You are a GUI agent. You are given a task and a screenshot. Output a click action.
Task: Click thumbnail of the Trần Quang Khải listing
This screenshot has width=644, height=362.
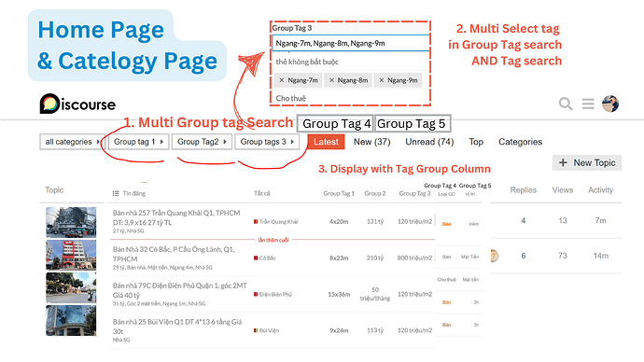coord(71,222)
